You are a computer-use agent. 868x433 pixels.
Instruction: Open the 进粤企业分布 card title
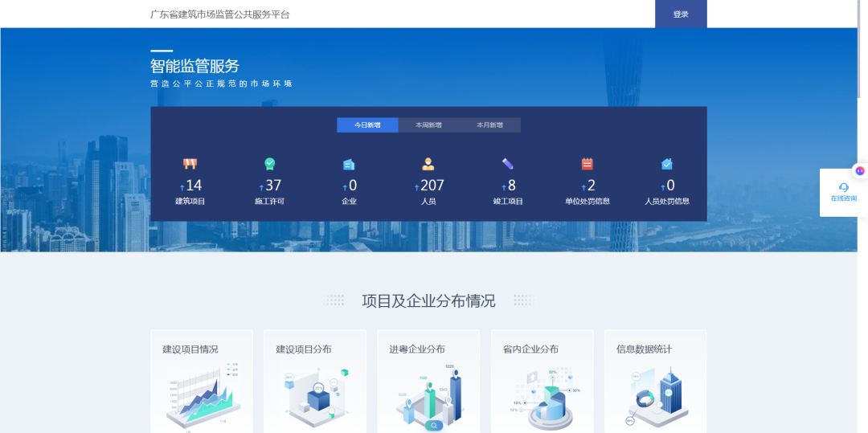(417, 349)
